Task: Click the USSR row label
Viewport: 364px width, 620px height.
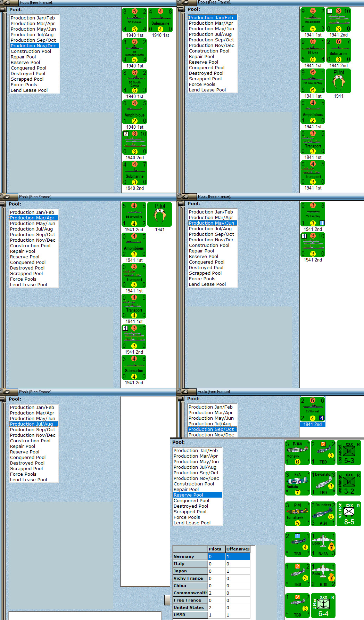Action: pos(190,615)
